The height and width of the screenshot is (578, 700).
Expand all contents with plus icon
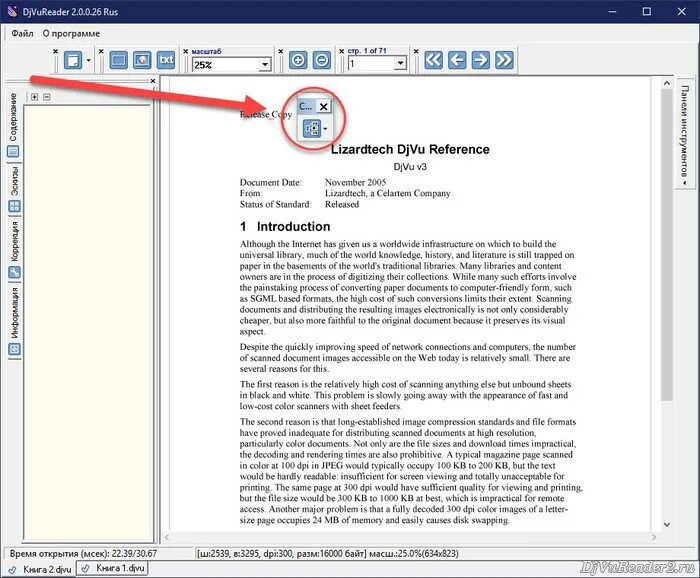34,97
